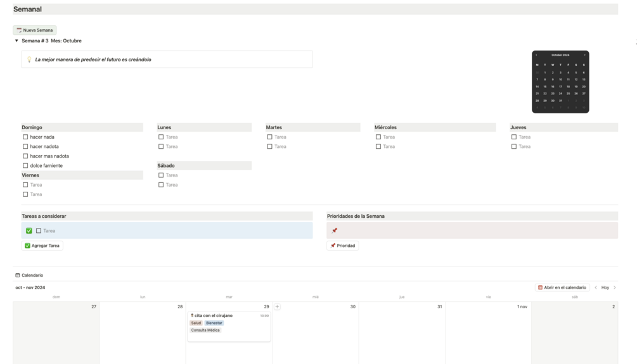Viewport: 637px width, 364px height.
Task: Click the Prioridad button
Action: (x=342, y=246)
